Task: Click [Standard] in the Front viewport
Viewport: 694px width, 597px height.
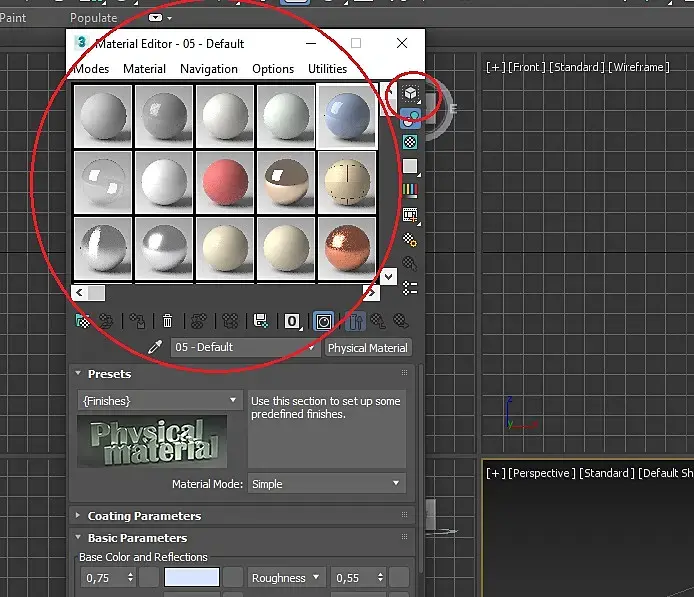Action: pyautogui.click(x=576, y=67)
